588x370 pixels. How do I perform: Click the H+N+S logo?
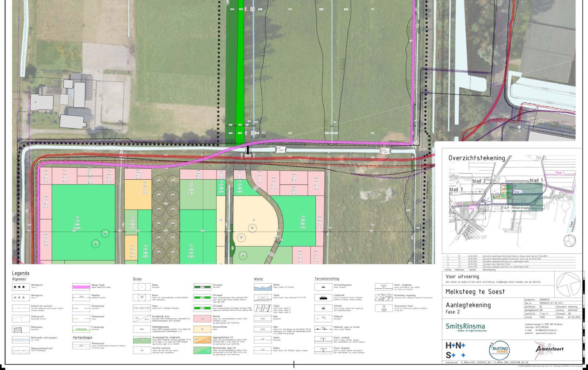(x=455, y=350)
